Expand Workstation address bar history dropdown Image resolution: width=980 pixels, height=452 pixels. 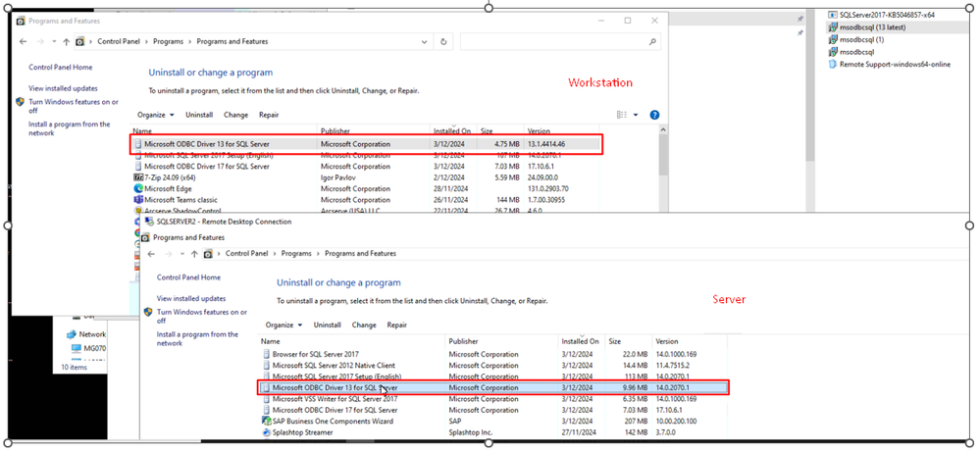[425, 42]
